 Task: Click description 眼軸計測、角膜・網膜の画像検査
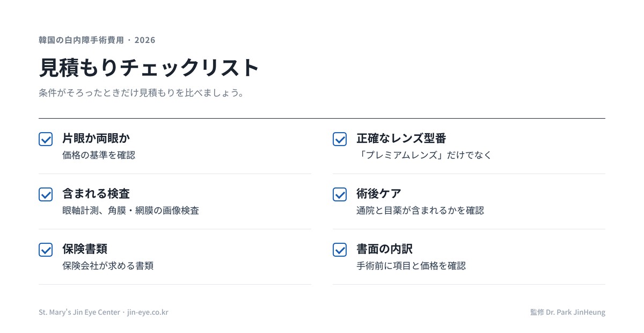[131, 211]
